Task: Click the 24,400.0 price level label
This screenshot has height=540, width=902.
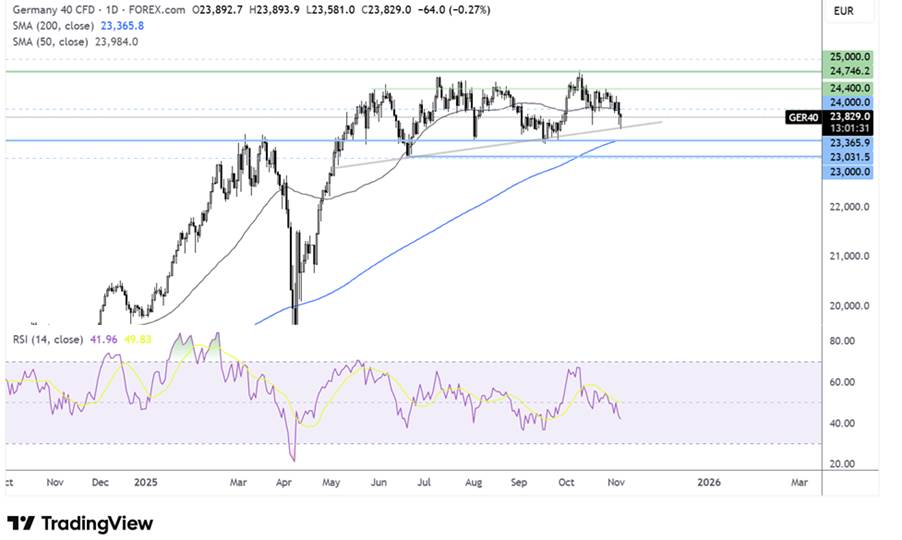Action: click(846, 88)
